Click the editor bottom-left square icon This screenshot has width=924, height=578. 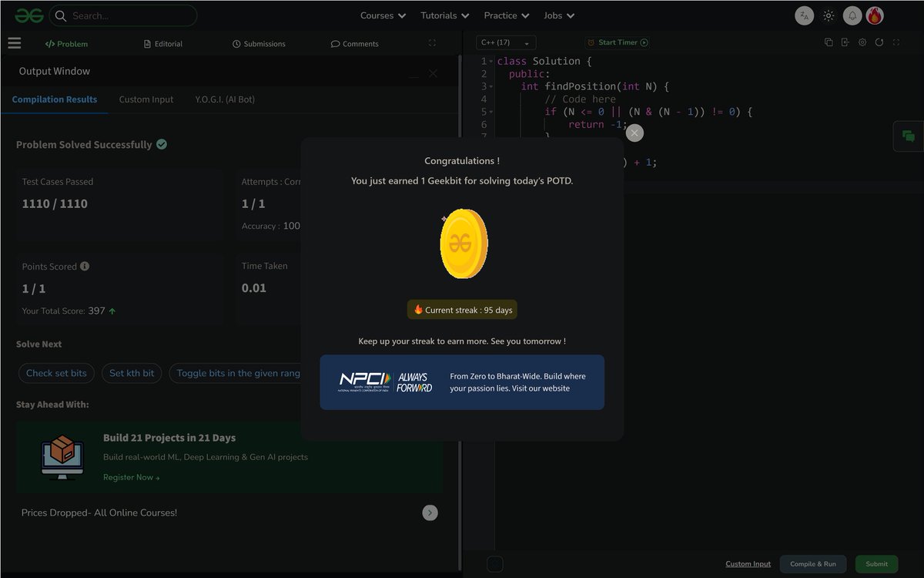coord(495,564)
